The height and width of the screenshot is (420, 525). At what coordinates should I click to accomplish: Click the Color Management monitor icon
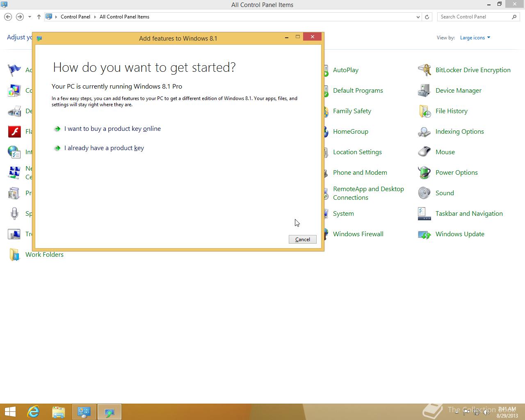point(14,91)
